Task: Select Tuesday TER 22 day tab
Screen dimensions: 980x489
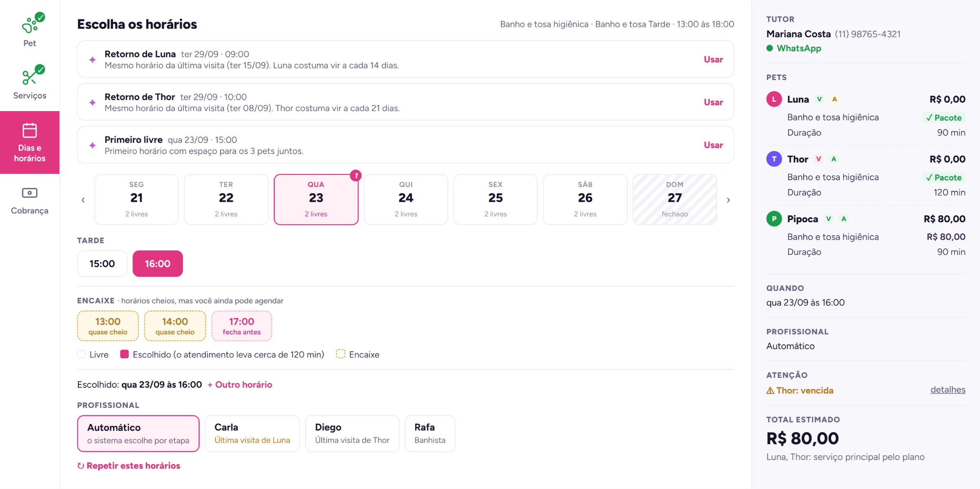Action: click(x=226, y=199)
